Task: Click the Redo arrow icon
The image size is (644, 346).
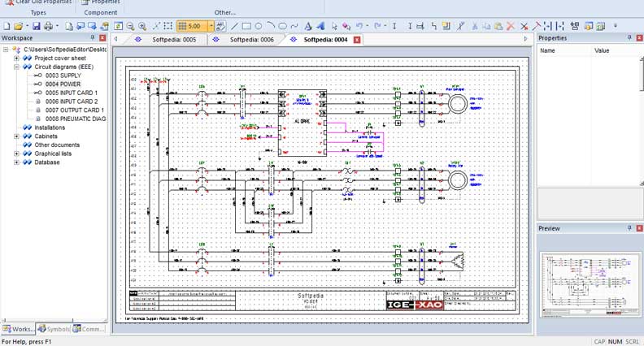Action: point(378,26)
